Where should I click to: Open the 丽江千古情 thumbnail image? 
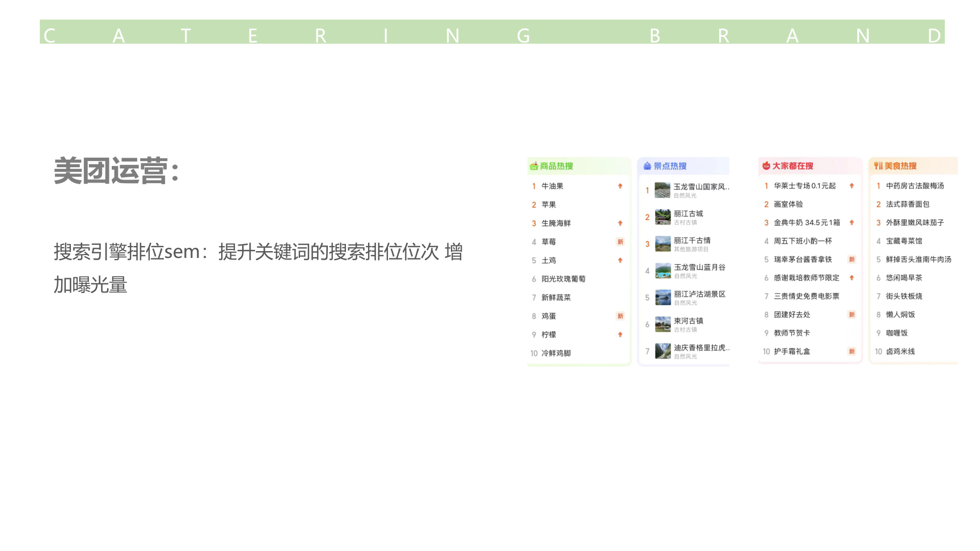662,244
